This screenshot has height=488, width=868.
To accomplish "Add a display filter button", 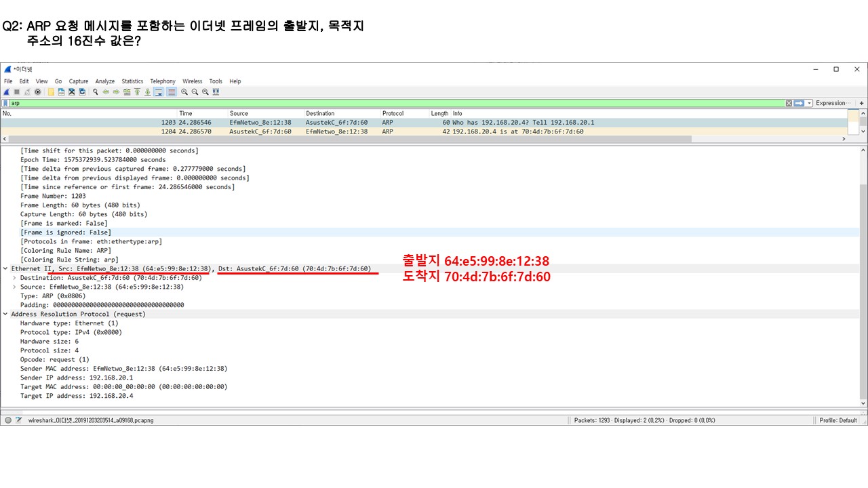I will 862,103.
